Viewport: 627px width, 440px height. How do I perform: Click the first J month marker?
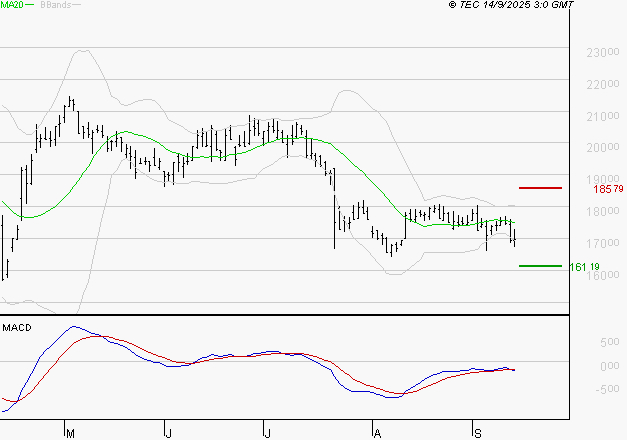coord(168,433)
